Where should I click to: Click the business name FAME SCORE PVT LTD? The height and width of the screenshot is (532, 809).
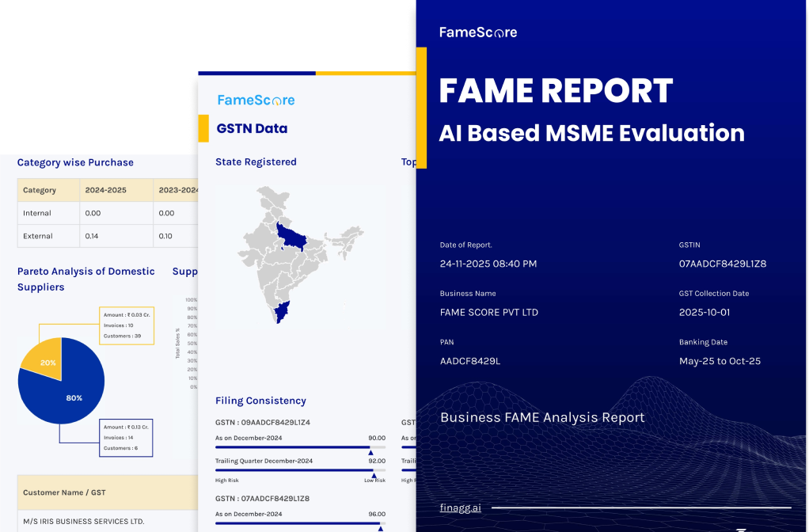coord(488,313)
